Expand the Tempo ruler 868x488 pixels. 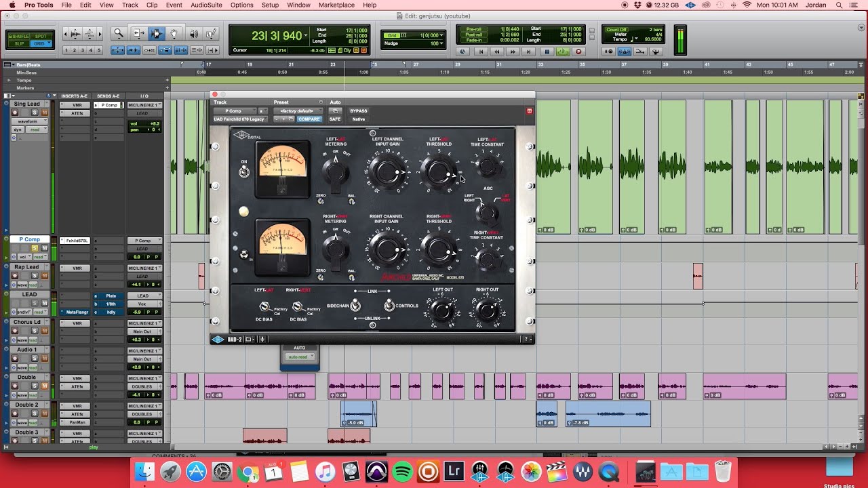click(x=9, y=80)
